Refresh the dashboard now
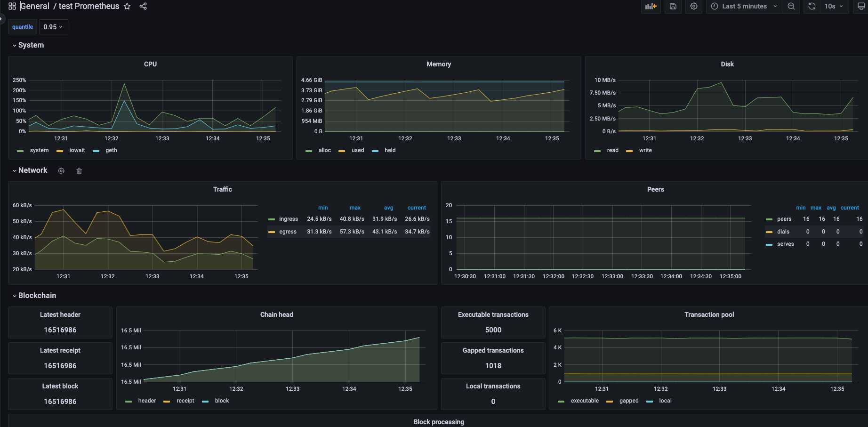 (x=812, y=6)
